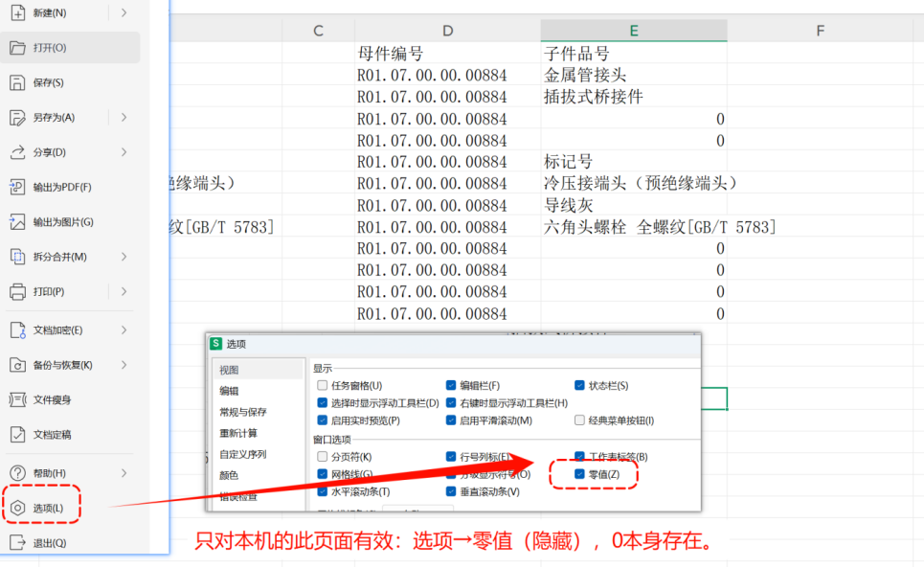
Task: Expand the Share (分享) submenu arrow
Action: point(124,152)
